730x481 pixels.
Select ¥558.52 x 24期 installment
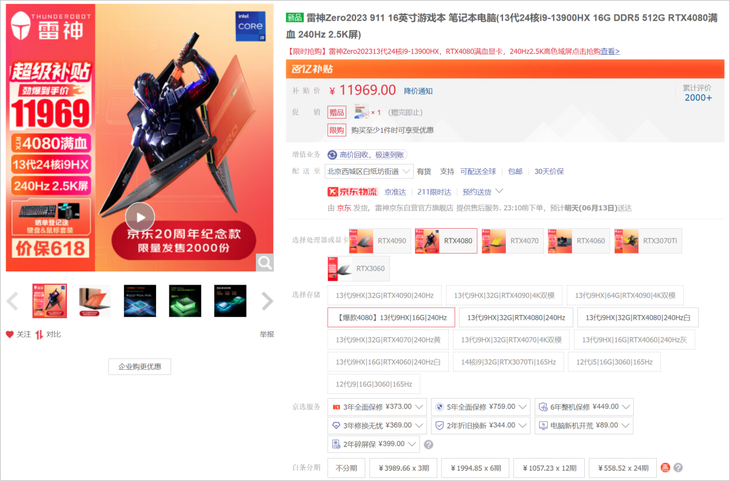(623, 468)
